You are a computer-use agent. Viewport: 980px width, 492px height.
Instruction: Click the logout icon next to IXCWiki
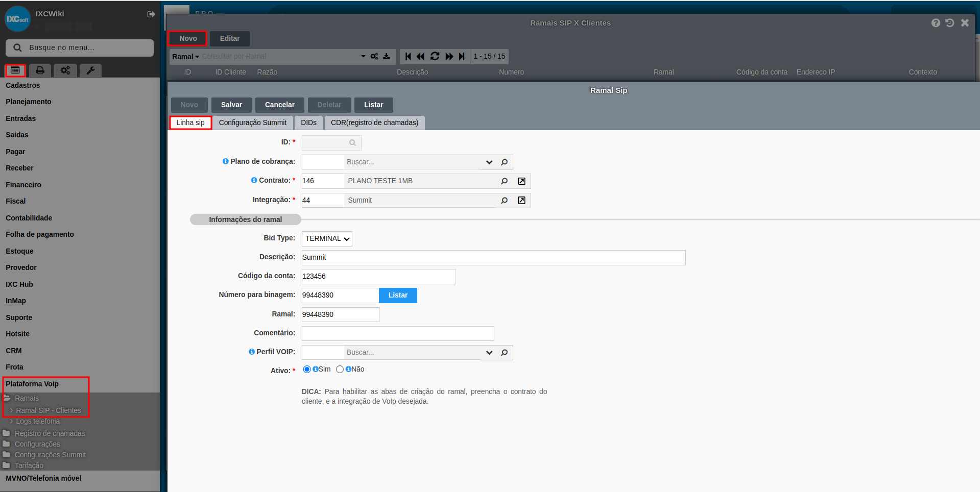tap(151, 14)
